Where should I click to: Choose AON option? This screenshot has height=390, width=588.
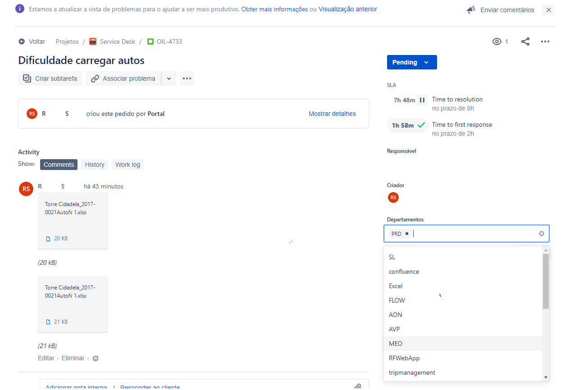[x=463, y=315]
